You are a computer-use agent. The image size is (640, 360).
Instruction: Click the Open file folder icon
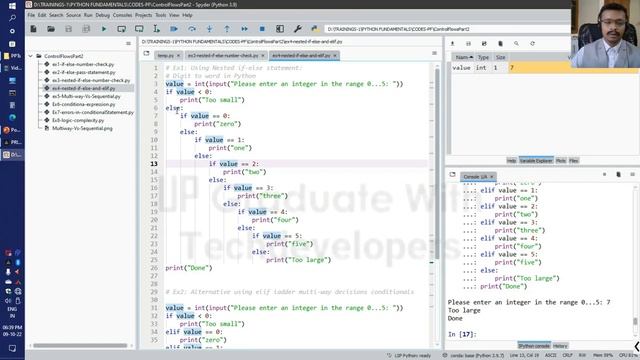click(x=51, y=29)
